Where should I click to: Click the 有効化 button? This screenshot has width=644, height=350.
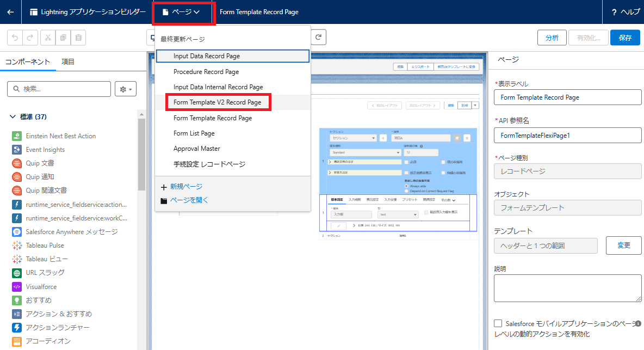click(x=588, y=38)
